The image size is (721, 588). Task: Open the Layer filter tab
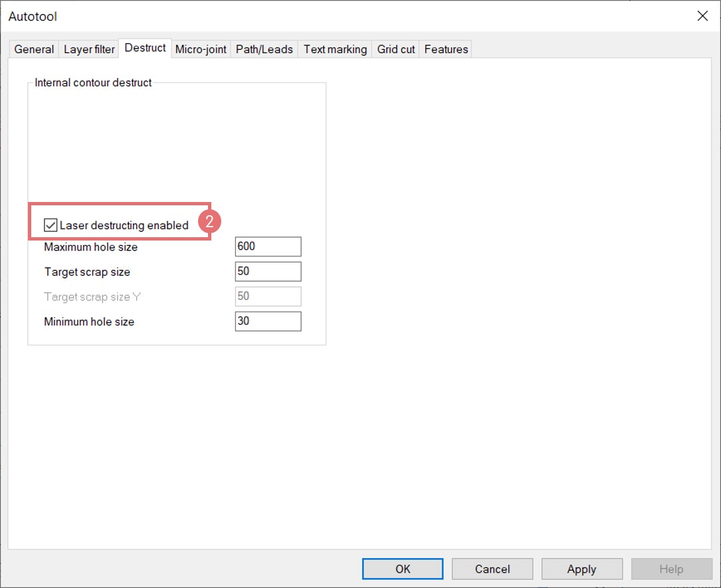click(89, 49)
